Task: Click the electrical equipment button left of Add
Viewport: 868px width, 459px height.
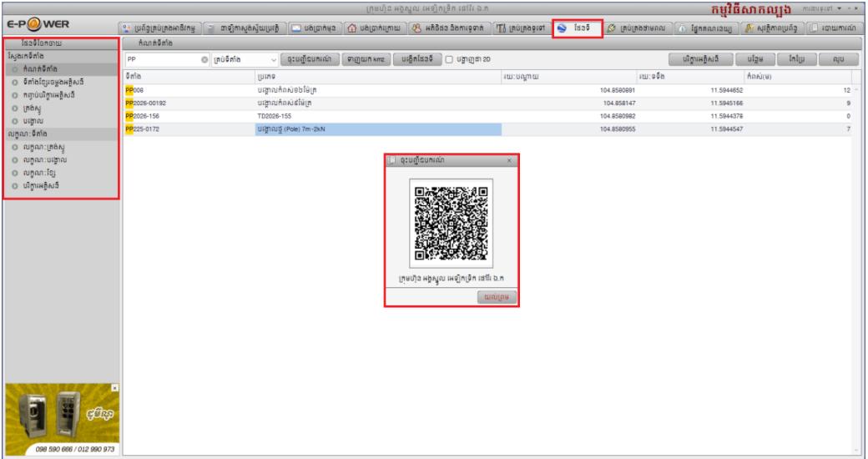Action: 701,59
